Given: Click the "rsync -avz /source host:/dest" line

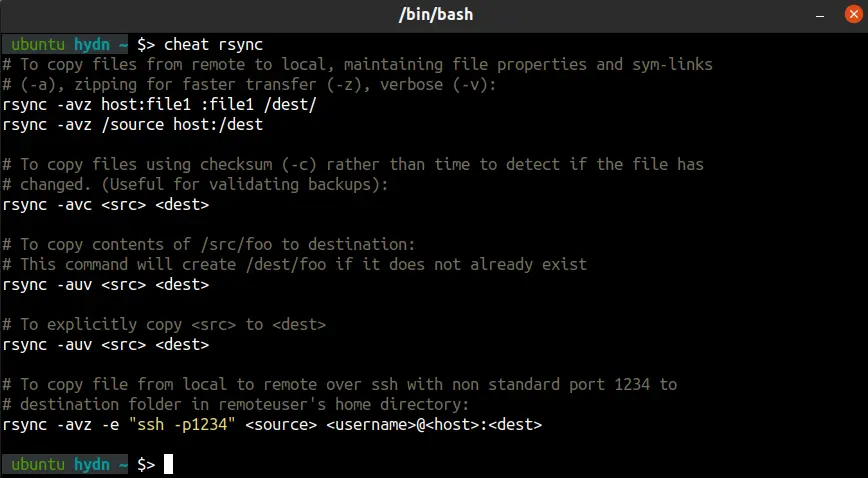Looking at the screenshot, I should click(132, 124).
